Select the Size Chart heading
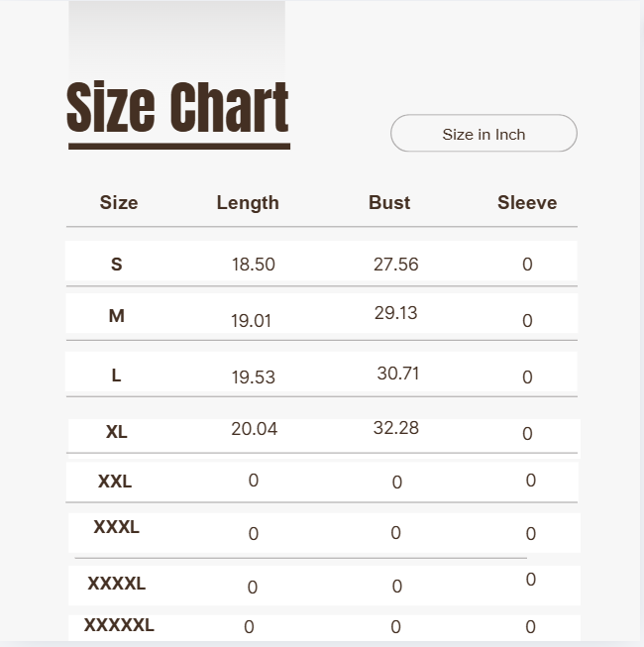The height and width of the screenshot is (647, 644). coord(177,107)
